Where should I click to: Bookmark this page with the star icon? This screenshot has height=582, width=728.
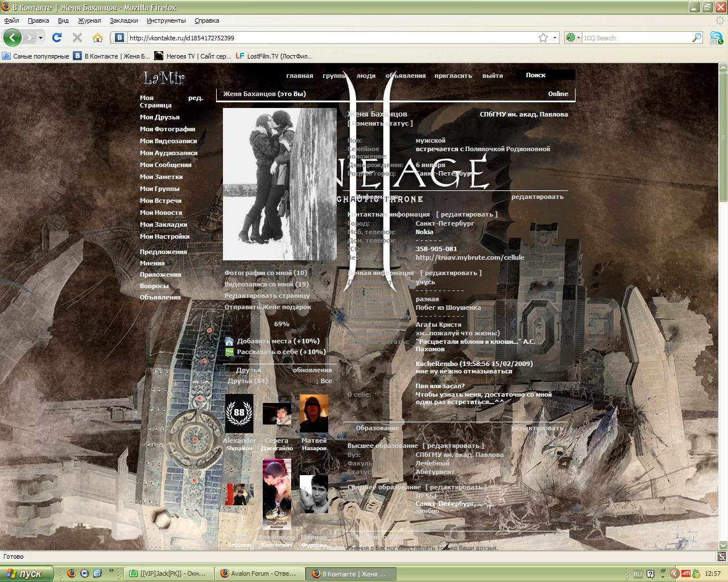pos(543,38)
